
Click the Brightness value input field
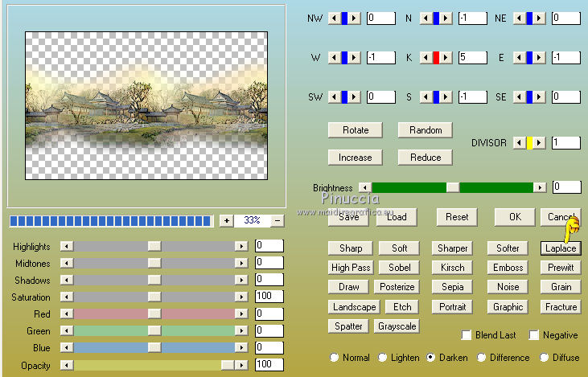pos(566,187)
